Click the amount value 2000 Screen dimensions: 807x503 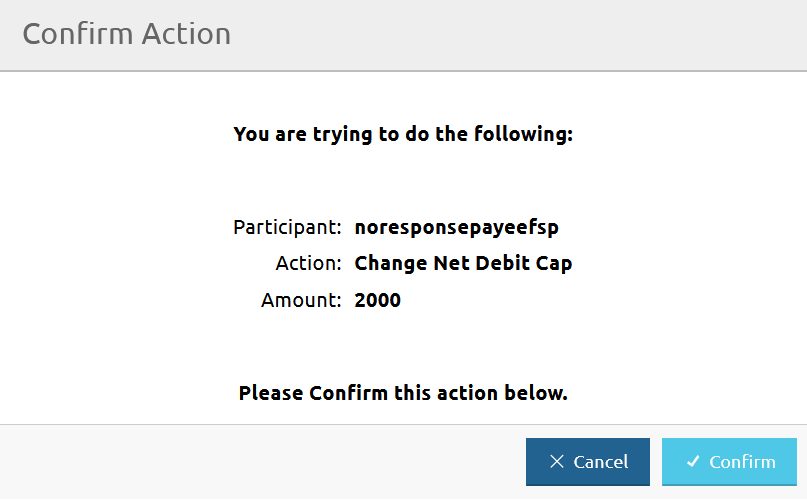click(378, 300)
